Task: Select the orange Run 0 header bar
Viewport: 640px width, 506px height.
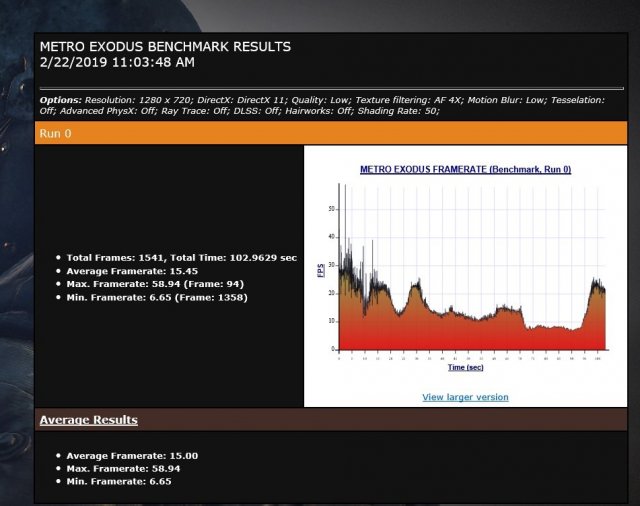Action: point(331,132)
